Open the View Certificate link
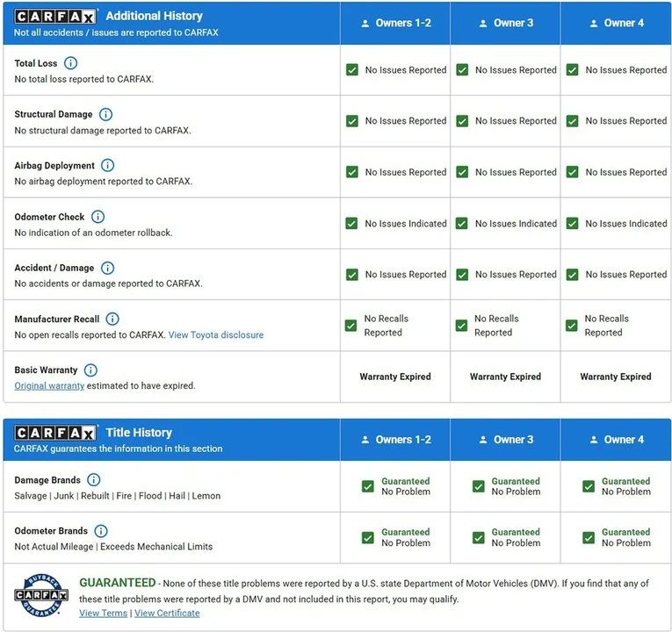The height and width of the screenshot is (632, 672). point(167,614)
